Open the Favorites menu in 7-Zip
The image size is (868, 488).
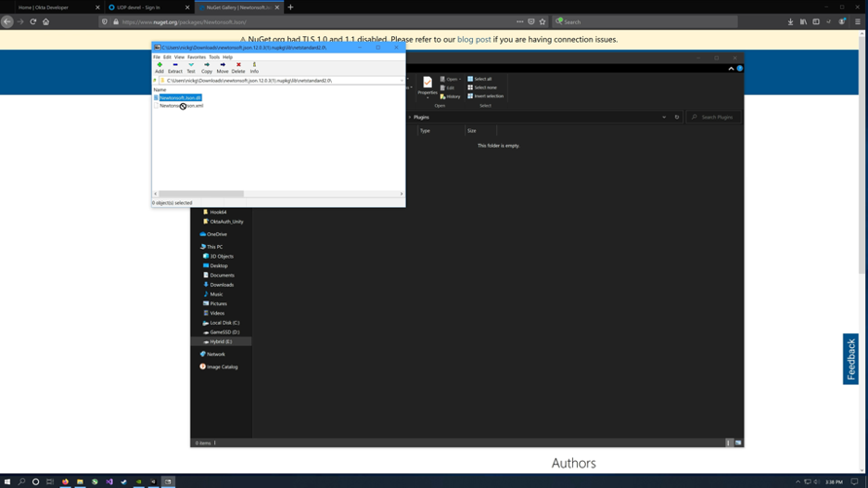point(197,57)
